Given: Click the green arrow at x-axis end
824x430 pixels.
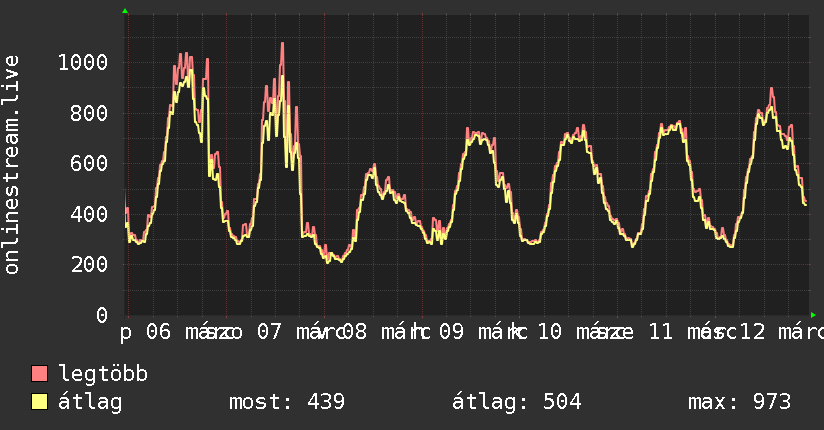Looking at the screenshot, I should 813,315.
